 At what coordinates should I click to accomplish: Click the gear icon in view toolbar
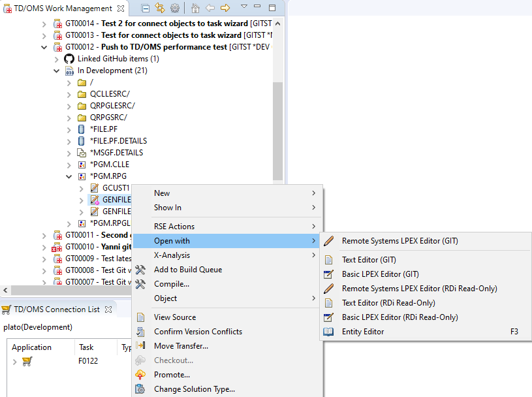[175, 8]
